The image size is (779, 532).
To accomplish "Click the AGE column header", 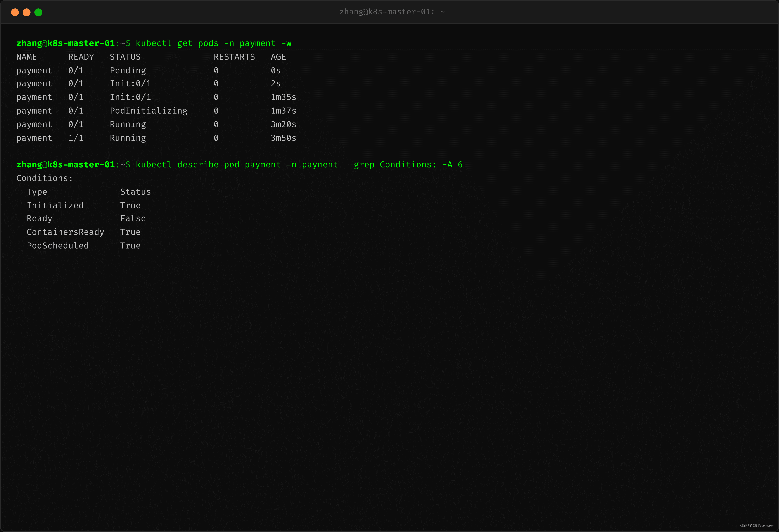I will [278, 57].
